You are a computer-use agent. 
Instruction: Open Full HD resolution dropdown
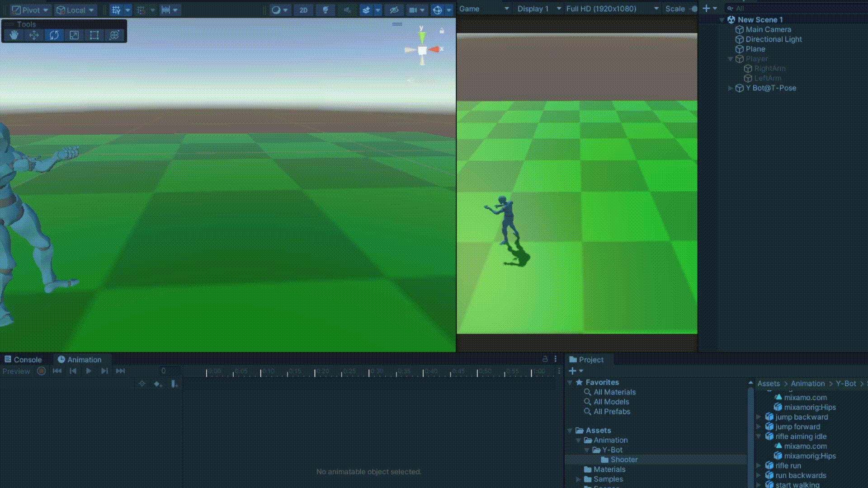pyautogui.click(x=612, y=9)
